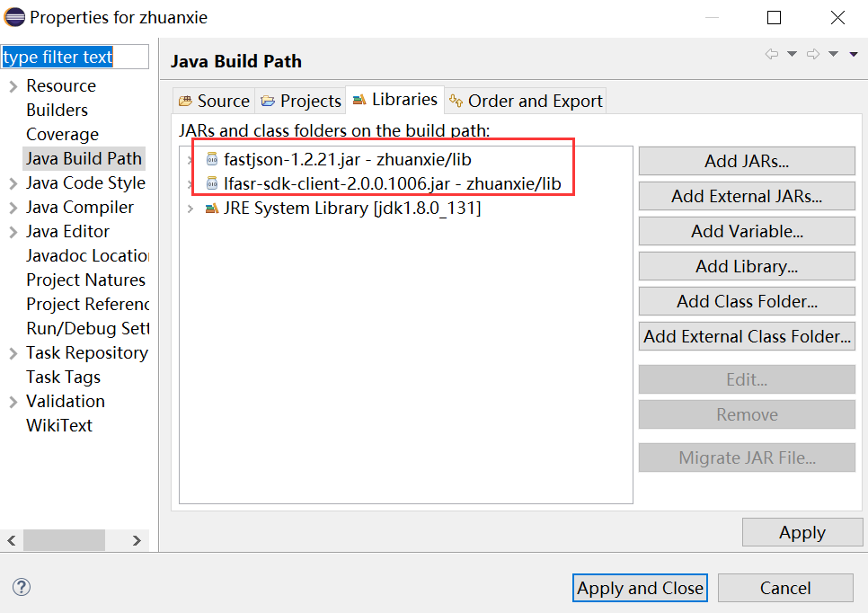Select Java Compiler in the sidebar
The width and height of the screenshot is (868, 613).
80,208
